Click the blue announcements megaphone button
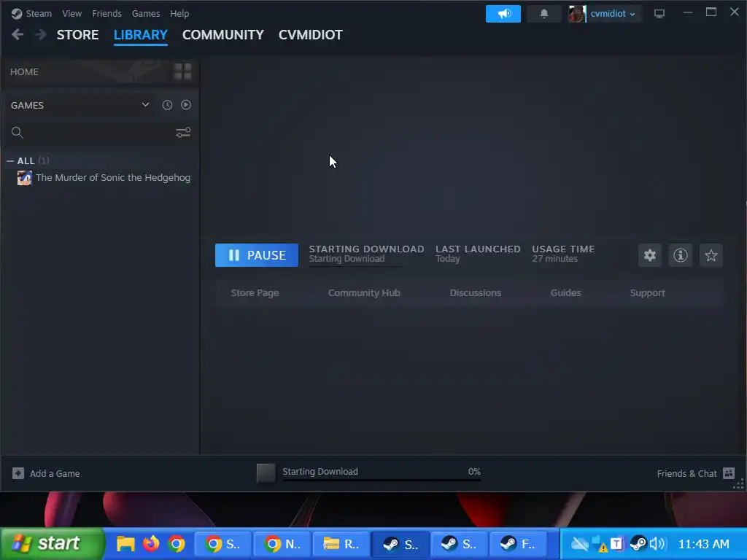This screenshot has height=560, width=747. coord(503,14)
